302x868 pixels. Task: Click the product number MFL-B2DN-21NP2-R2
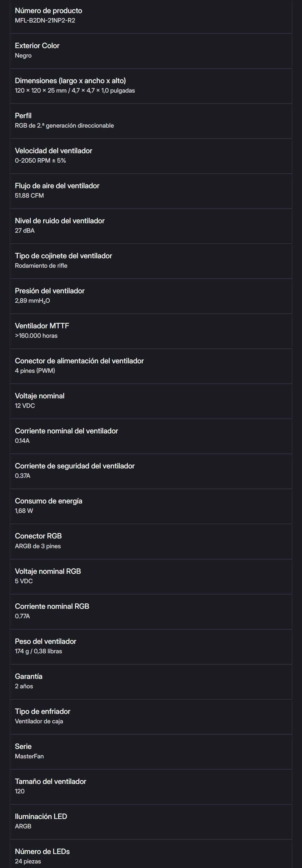(45, 20)
